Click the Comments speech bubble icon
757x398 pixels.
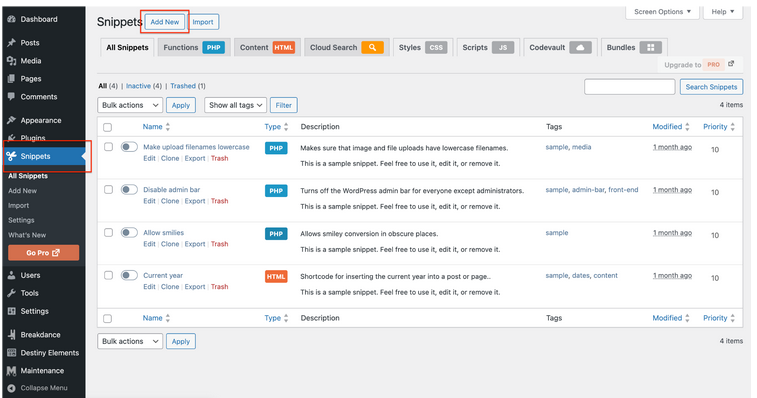(12, 97)
